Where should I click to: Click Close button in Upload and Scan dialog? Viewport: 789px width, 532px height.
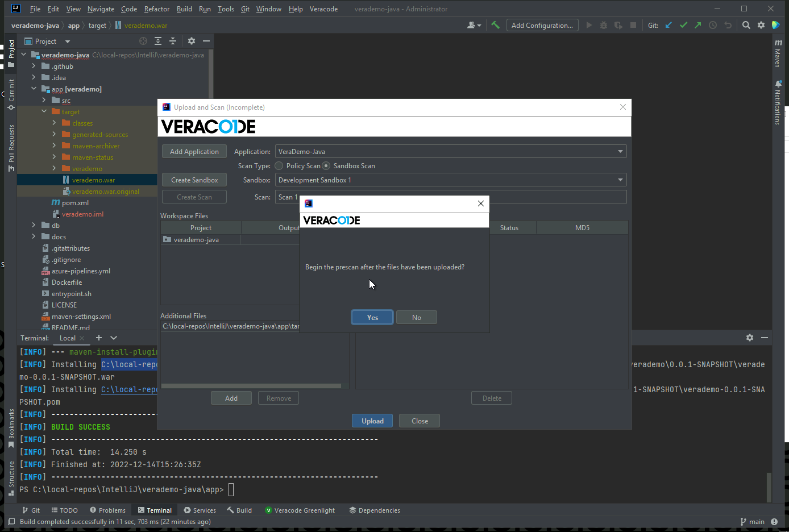(x=420, y=421)
